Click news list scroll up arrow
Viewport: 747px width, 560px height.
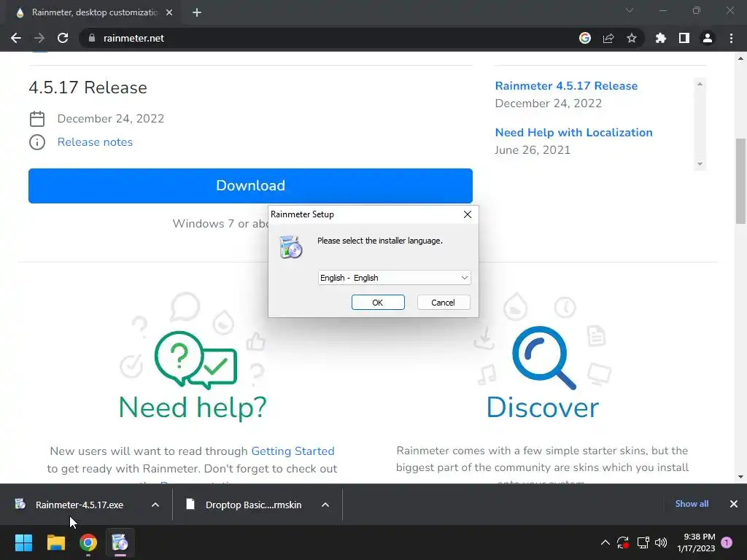700,84
